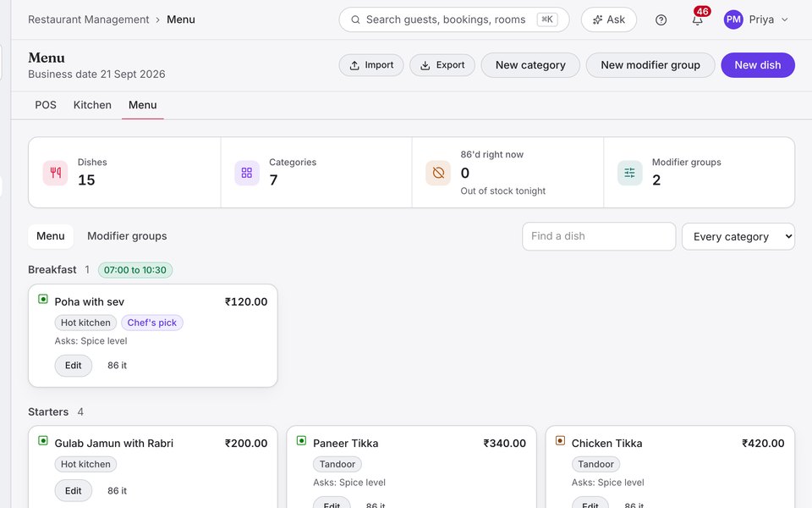812x508 pixels.
Task: Click the Dishes fork and knife icon
Action: tap(56, 173)
